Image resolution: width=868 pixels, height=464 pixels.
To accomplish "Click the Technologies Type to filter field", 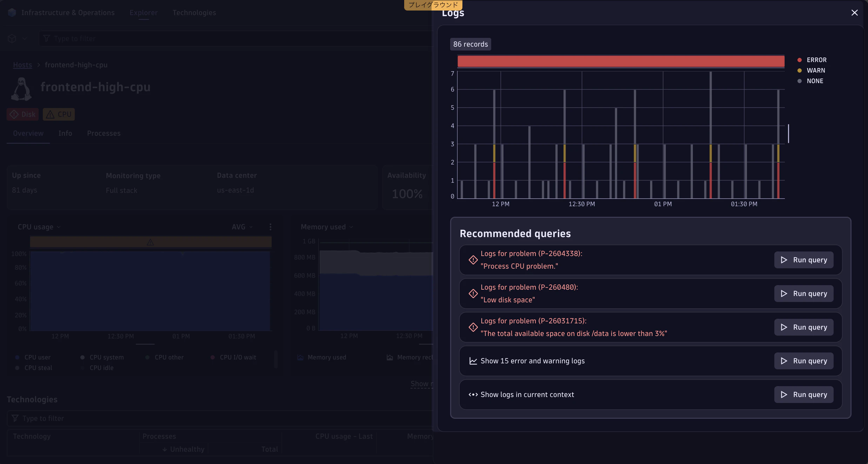I will [220, 418].
